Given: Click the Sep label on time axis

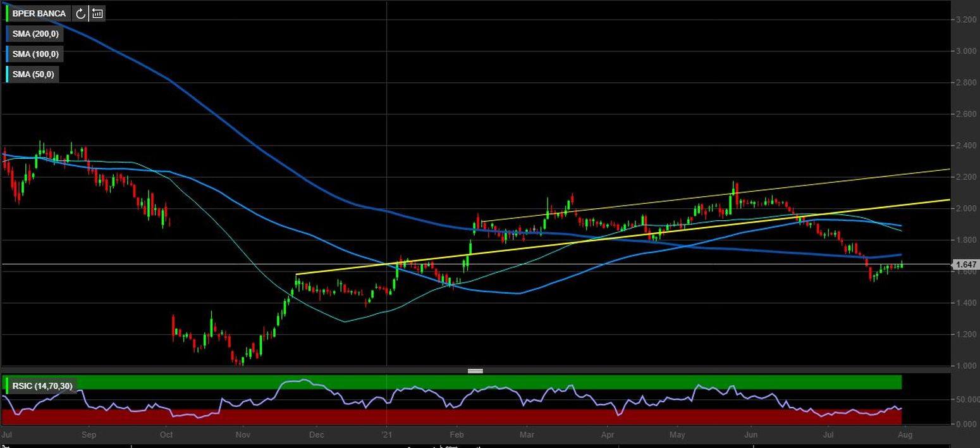Looking at the screenshot, I should point(89,435).
